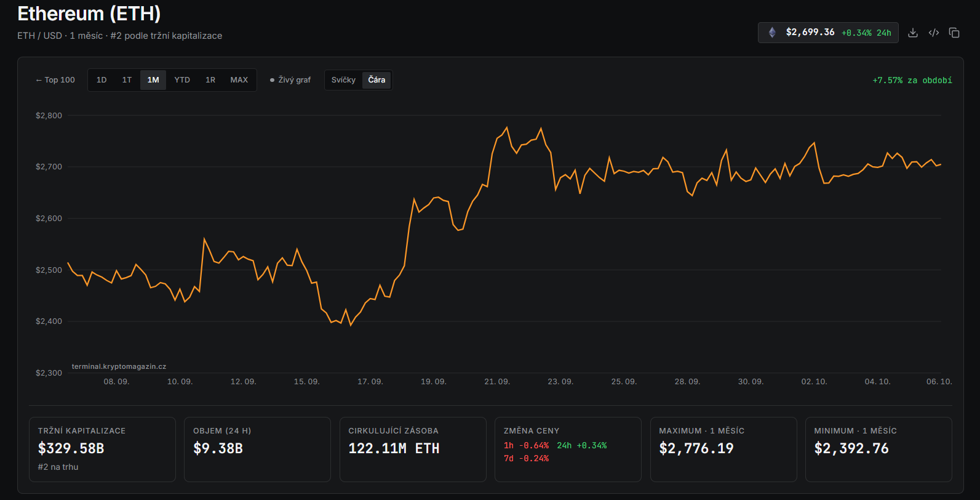Switch to YTD time range
This screenshot has height=500, width=980.
pyautogui.click(x=182, y=80)
